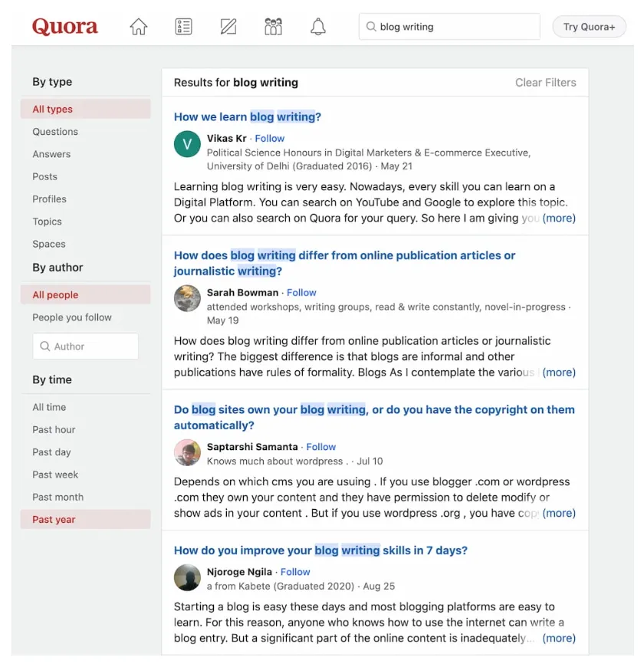Select People you follow filter
644x670 pixels.
[x=72, y=317]
